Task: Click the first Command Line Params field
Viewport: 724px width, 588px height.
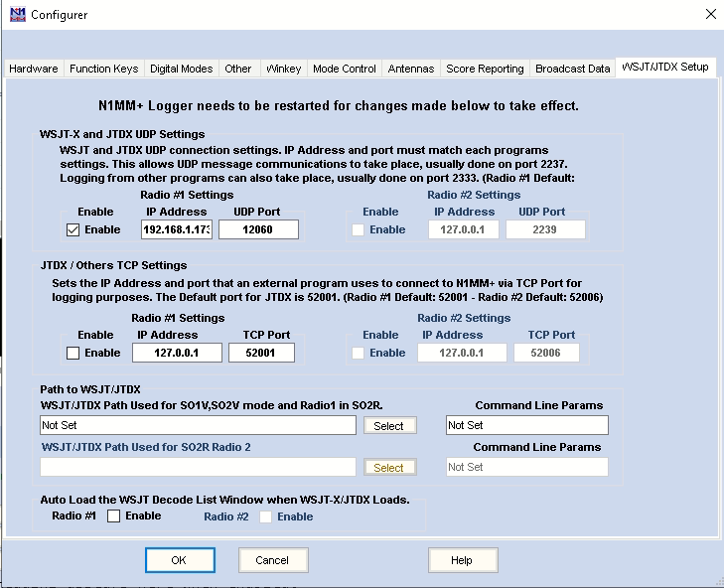Action: (526, 425)
